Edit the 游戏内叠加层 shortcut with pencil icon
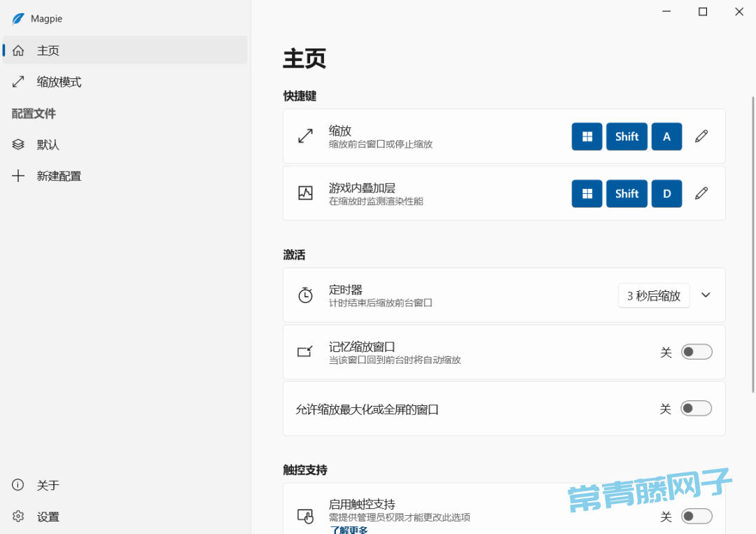 point(701,194)
